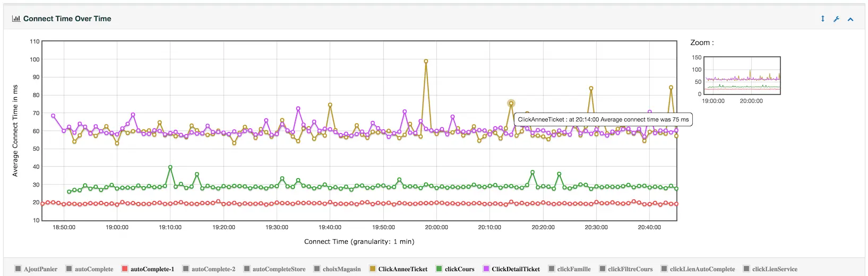This screenshot has width=868, height=276.
Task: Toggle the clickCours green series
Action: tap(456, 269)
